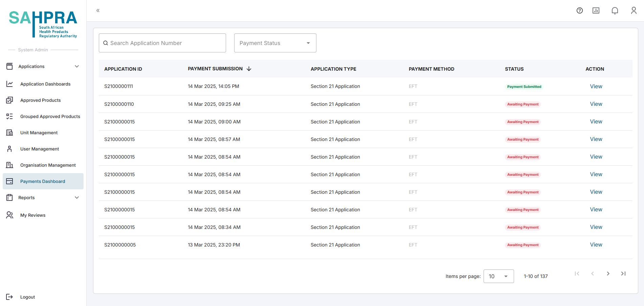Open the Payment Status dropdown
Viewport: 644px width, 306px height.
pyautogui.click(x=275, y=43)
